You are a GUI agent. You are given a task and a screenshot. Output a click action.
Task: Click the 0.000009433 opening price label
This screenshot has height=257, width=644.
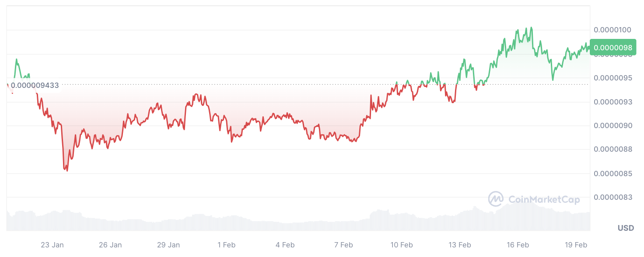click(35, 85)
